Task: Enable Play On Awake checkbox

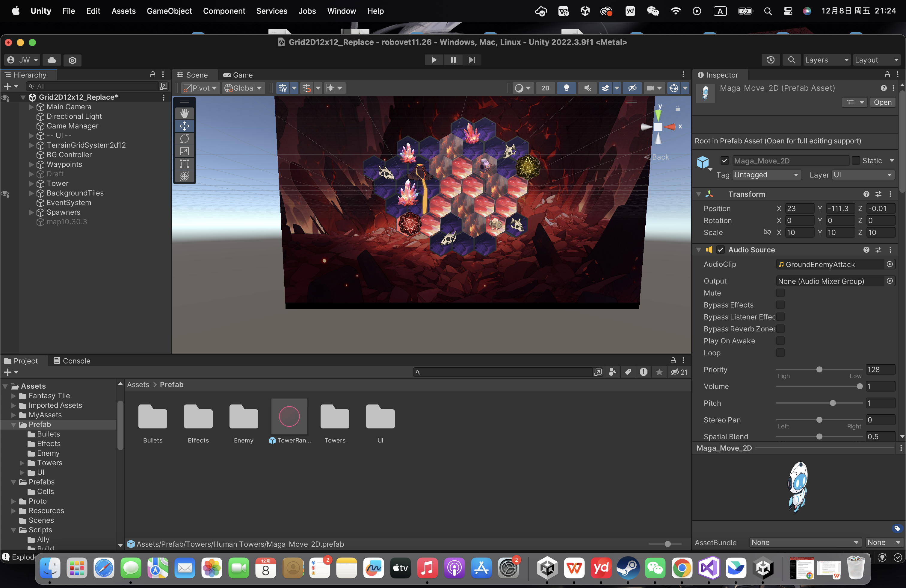Action: 780,341
